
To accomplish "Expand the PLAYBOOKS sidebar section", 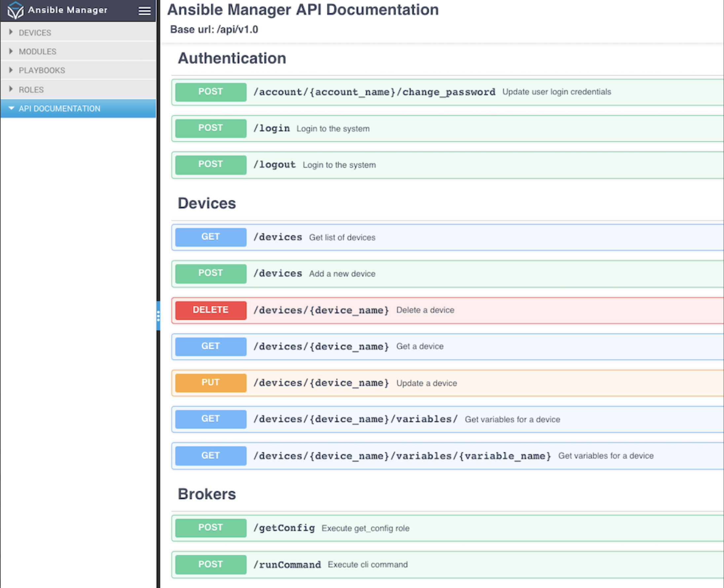I will [x=42, y=70].
